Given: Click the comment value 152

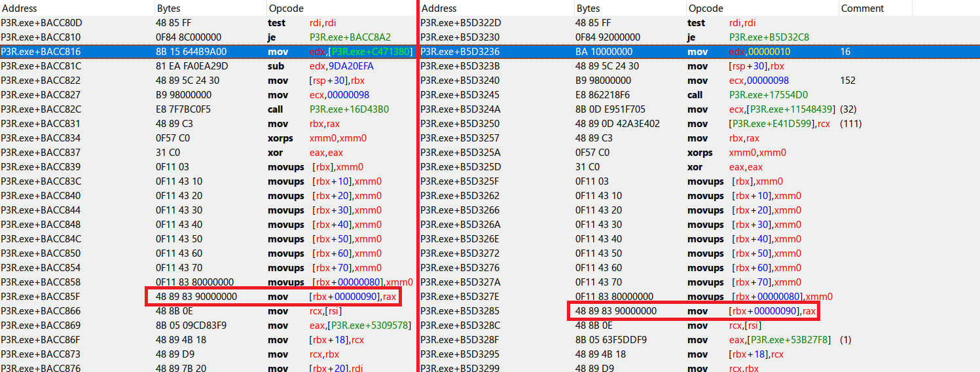Looking at the screenshot, I should 848,81.
